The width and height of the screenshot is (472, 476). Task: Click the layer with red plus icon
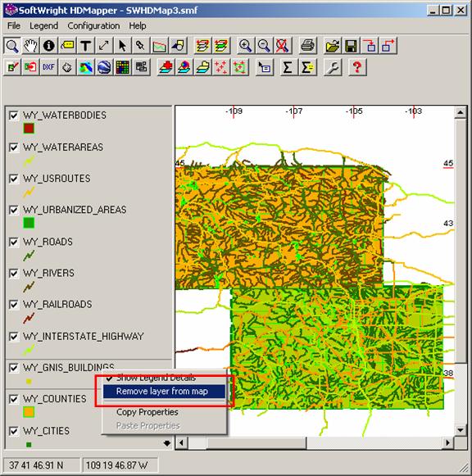coord(166,67)
